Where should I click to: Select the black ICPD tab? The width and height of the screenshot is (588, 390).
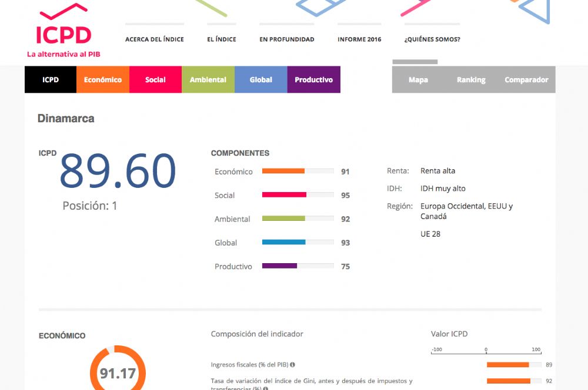(51, 80)
